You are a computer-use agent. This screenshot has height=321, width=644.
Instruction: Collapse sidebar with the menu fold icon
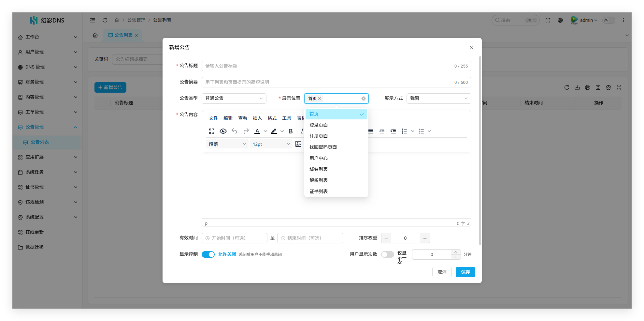(93, 20)
